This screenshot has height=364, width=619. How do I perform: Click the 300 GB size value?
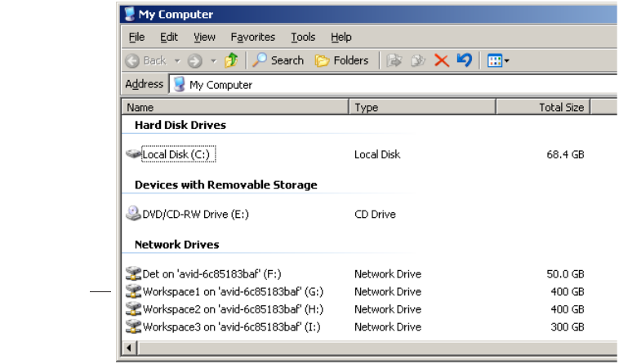click(568, 327)
